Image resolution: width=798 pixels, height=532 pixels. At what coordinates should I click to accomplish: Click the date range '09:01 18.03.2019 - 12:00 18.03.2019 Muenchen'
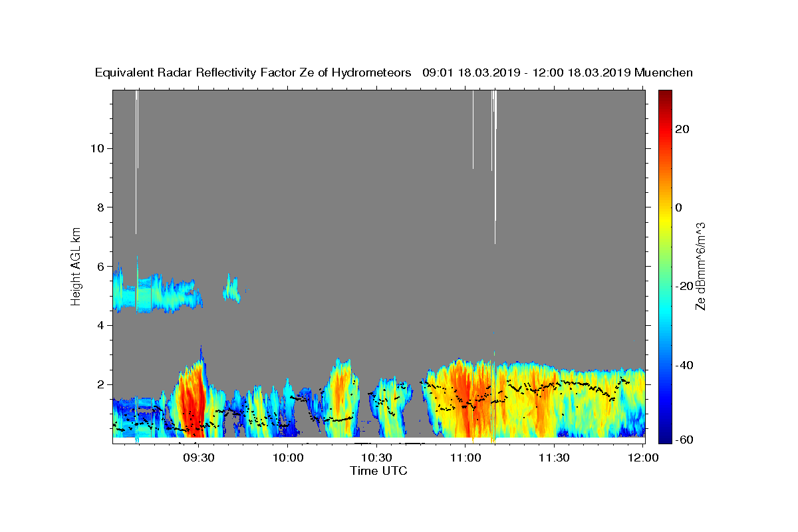(557, 73)
